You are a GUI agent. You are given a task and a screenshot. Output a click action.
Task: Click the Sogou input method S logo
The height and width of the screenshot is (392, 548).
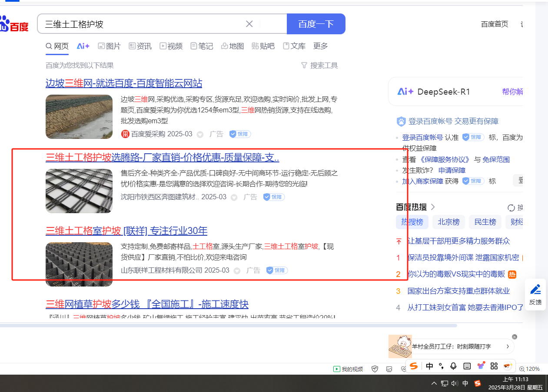pos(414,366)
